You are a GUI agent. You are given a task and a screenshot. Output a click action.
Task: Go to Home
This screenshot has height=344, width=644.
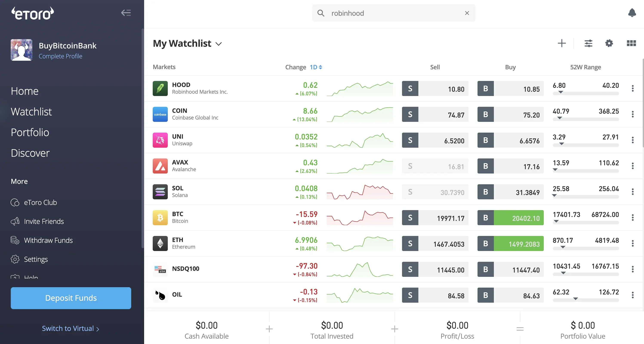click(x=25, y=91)
